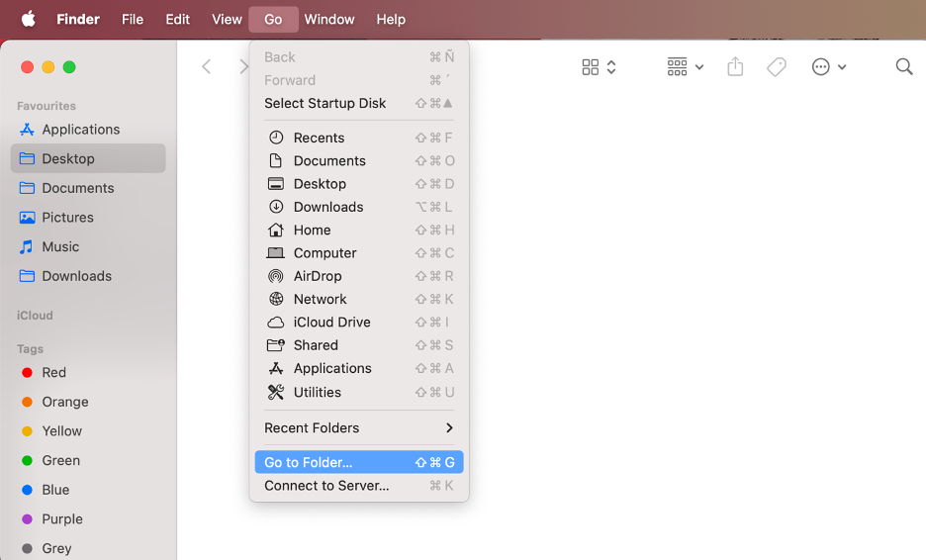Open the File menu
The width and height of the screenshot is (926, 560).
[x=133, y=19]
